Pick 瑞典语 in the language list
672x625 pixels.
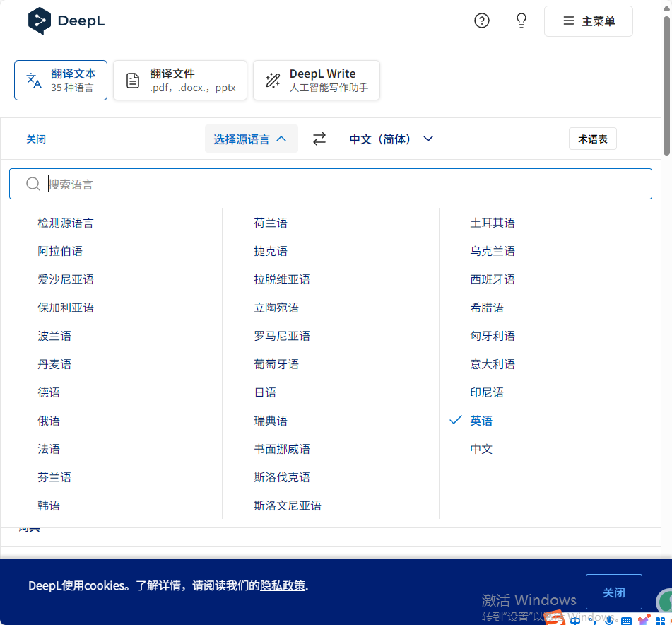click(271, 421)
